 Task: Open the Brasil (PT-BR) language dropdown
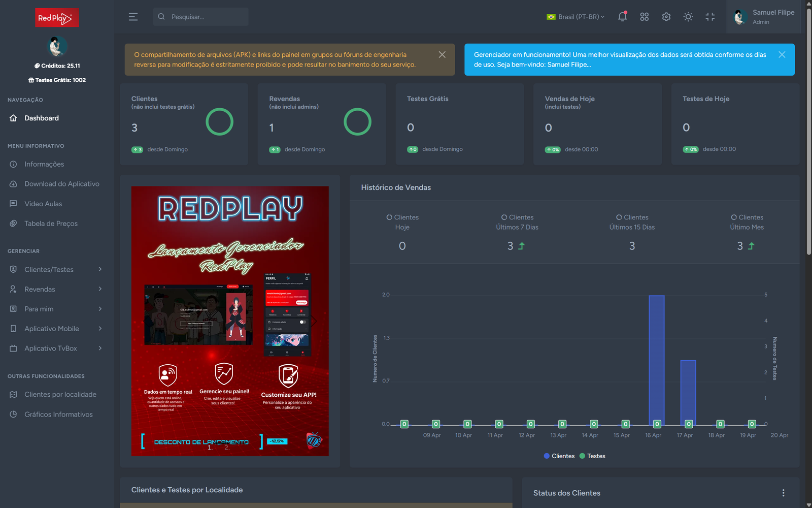576,17
